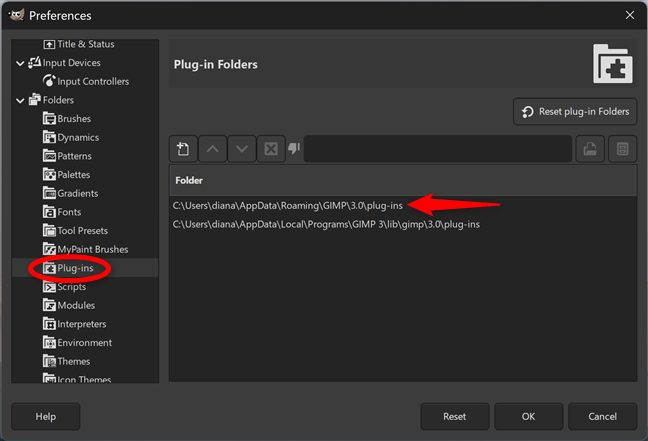Click the Reset button at bottom

tap(455, 417)
